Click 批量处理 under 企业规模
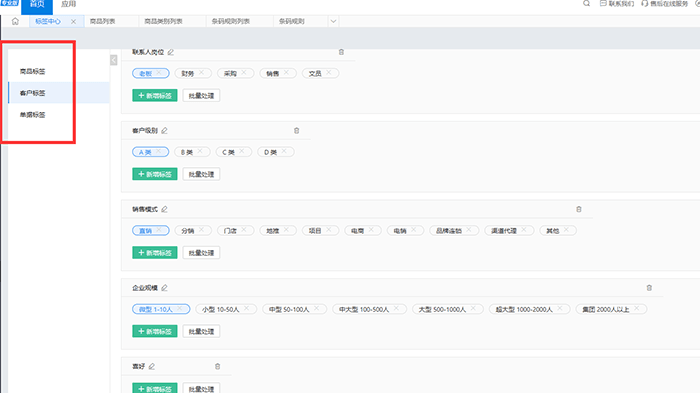Viewport: 700px width, 393px height. click(201, 331)
